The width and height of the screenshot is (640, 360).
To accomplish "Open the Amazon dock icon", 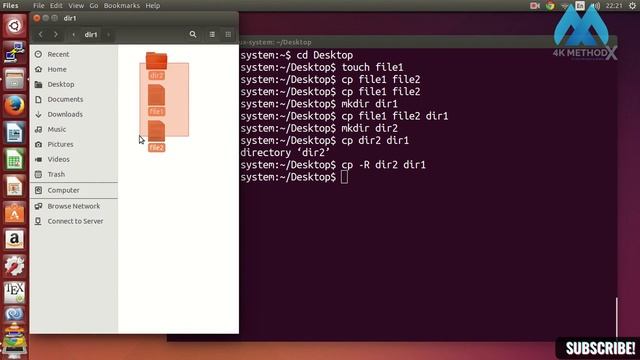I will coord(14,240).
